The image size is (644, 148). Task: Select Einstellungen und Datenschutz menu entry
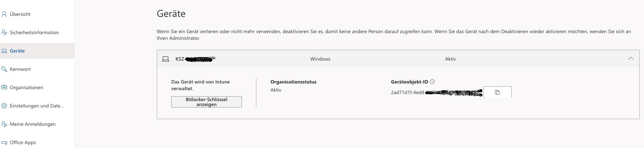pos(37,106)
